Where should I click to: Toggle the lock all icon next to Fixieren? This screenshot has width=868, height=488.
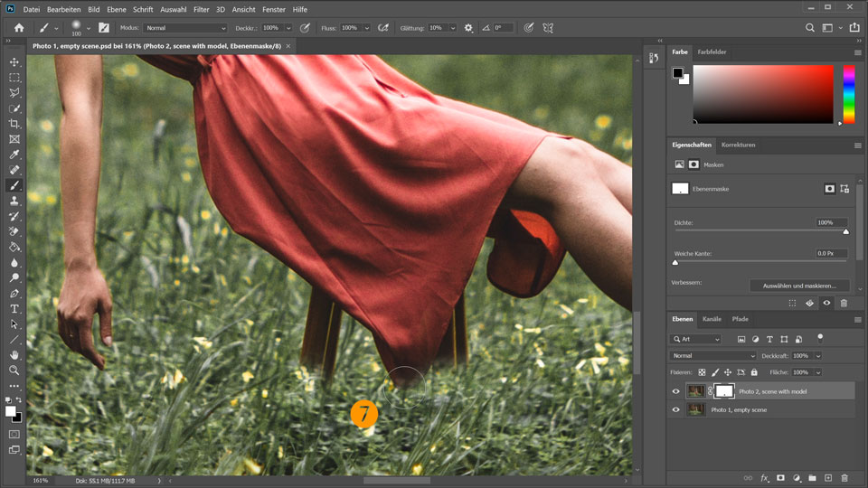pos(754,372)
